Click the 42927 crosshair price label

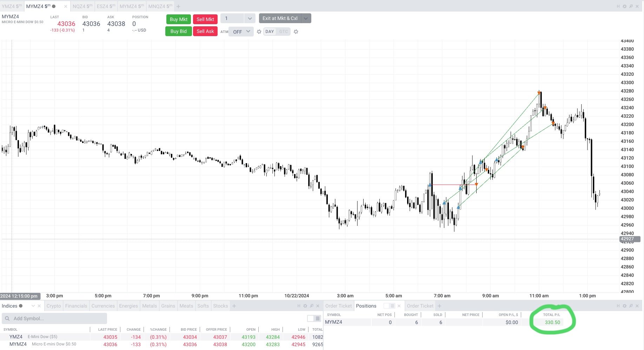(630, 239)
